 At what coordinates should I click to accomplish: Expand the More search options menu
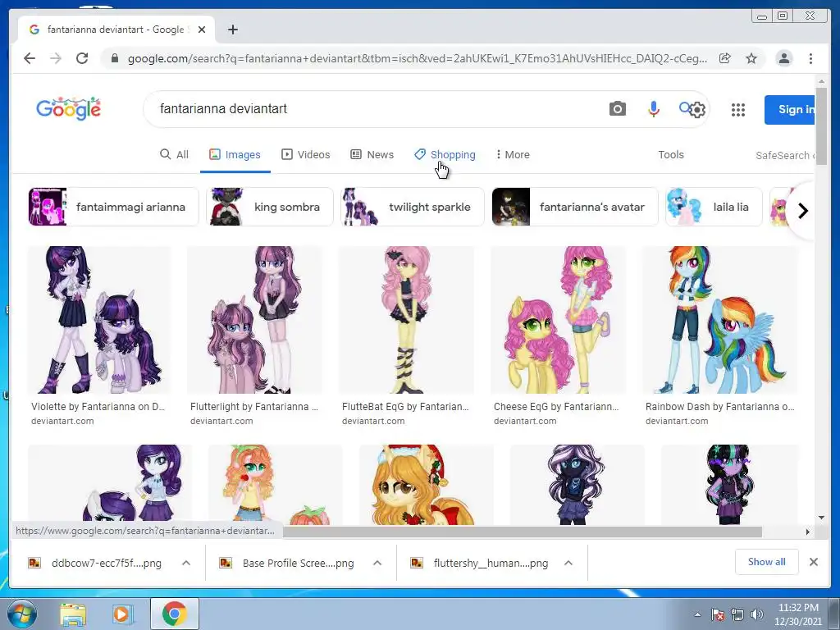click(513, 154)
